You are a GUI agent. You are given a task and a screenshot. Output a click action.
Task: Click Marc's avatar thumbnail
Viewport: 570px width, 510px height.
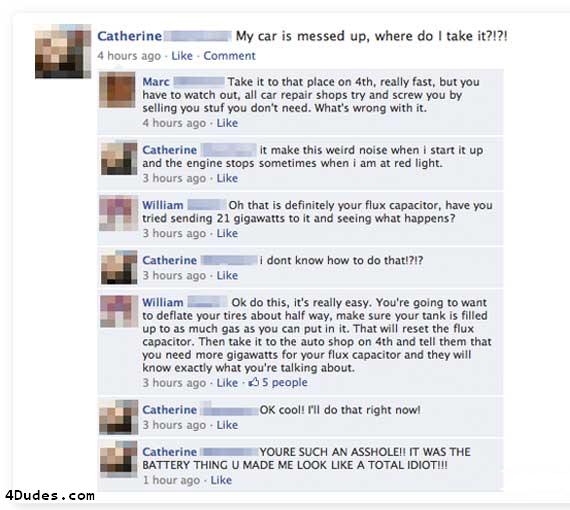tap(117, 90)
